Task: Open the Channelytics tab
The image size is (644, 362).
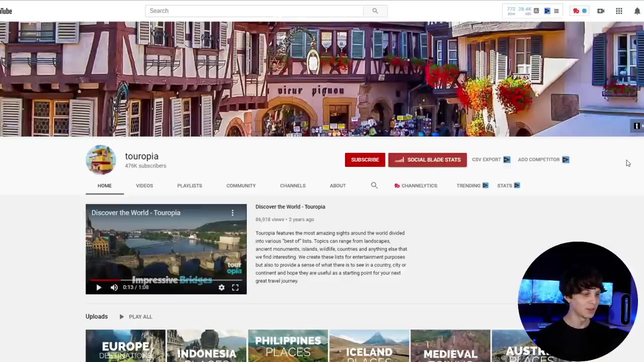Action: coord(416,186)
